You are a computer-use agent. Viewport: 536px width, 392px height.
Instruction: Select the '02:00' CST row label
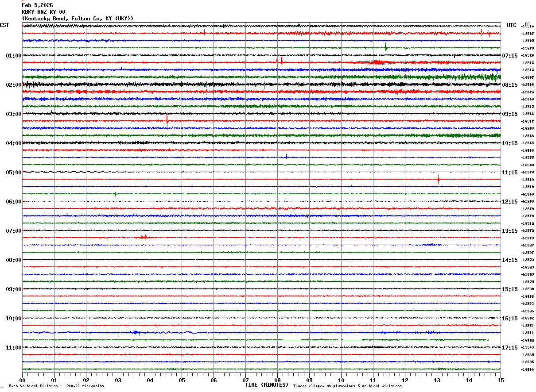(x=14, y=85)
